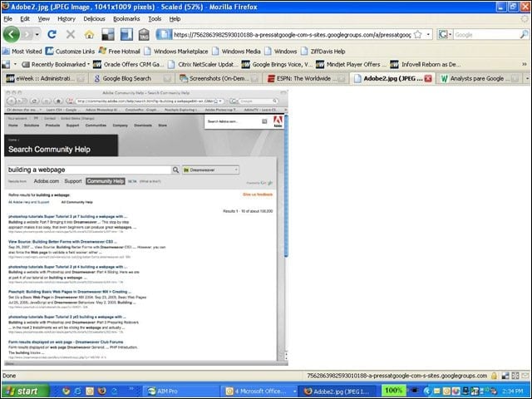
Task: Switch to the Google Blog Search tab
Action: (131, 78)
